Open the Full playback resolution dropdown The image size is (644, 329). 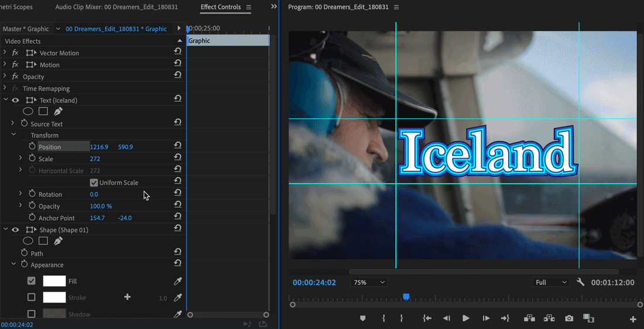tap(551, 282)
